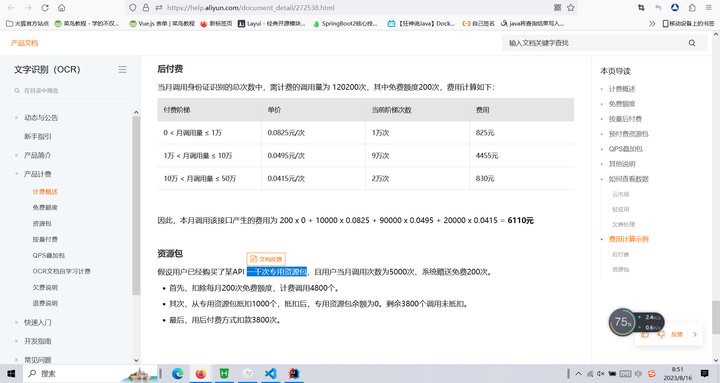Open the Firefox hamburger menu
The height and width of the screenshot is (383, 720).
pos(709,8)
